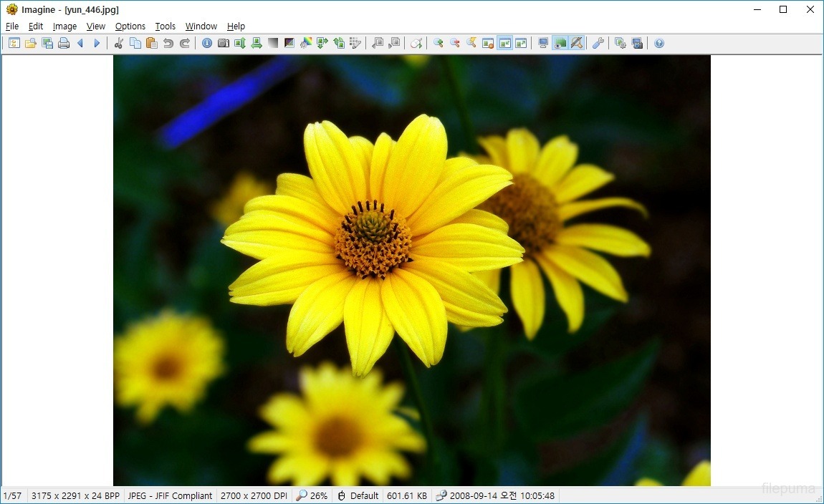Click the Print icon in toolbar

(x=64, y=44)
